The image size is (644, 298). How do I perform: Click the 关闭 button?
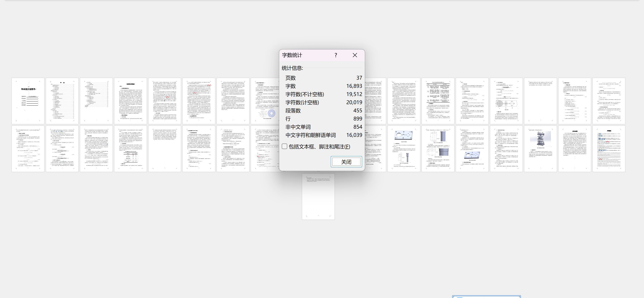click(346, 162)
